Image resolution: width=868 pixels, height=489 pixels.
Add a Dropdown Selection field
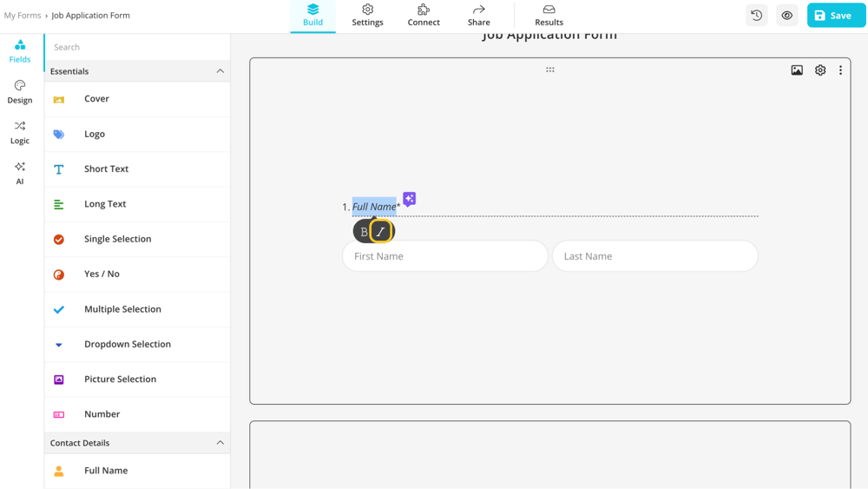point(137,344)
